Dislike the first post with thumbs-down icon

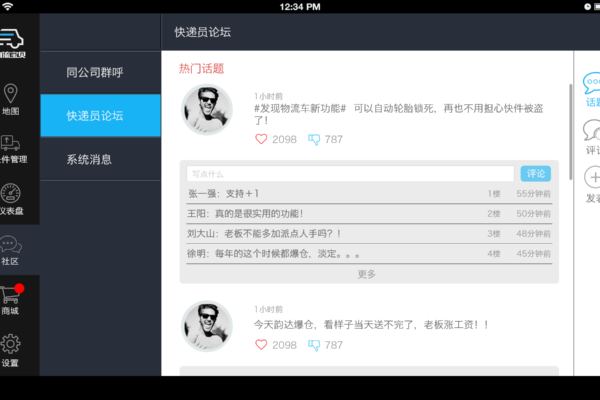pos(314,139)
